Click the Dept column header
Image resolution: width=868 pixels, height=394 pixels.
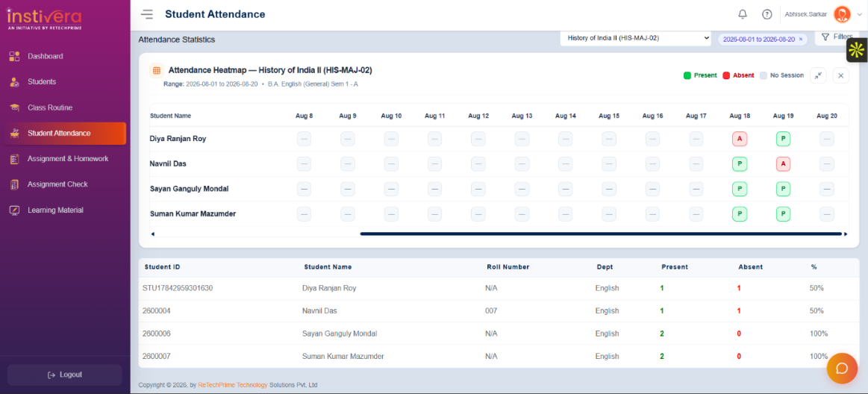[605, 267]
